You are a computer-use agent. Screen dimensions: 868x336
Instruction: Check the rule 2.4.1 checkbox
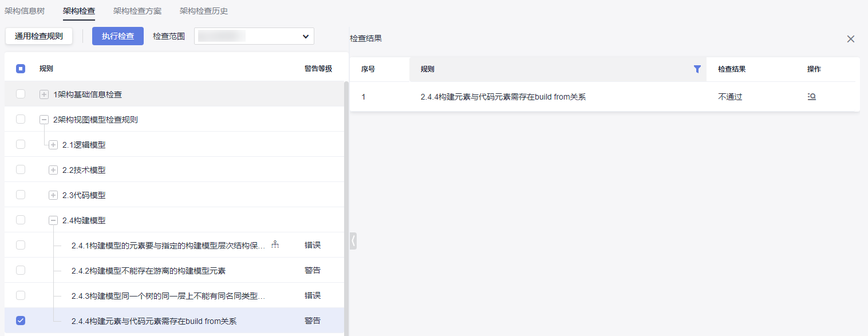(x=21, y=245)
